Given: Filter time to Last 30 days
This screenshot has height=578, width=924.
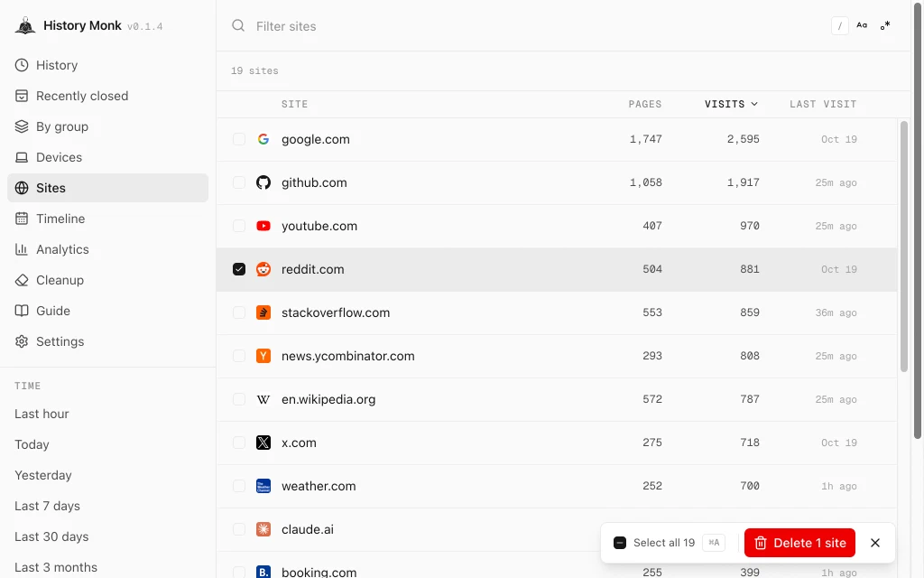Looking at the screenshot, I should tap(51, 536).
